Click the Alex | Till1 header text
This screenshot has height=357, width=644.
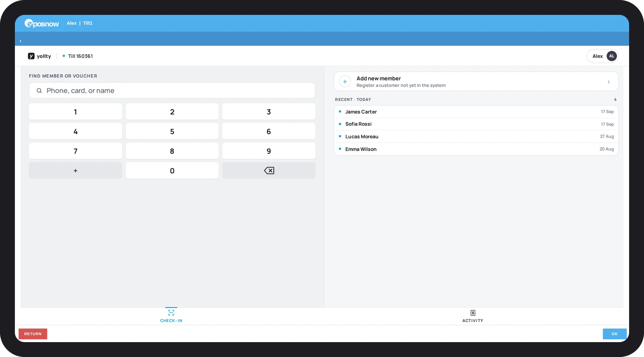click(80, 23)
